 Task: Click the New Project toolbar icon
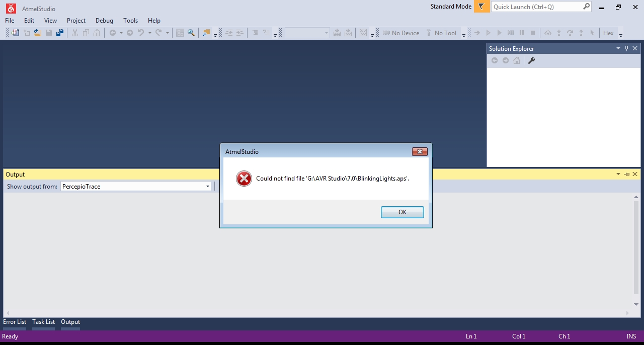point(16,33)
